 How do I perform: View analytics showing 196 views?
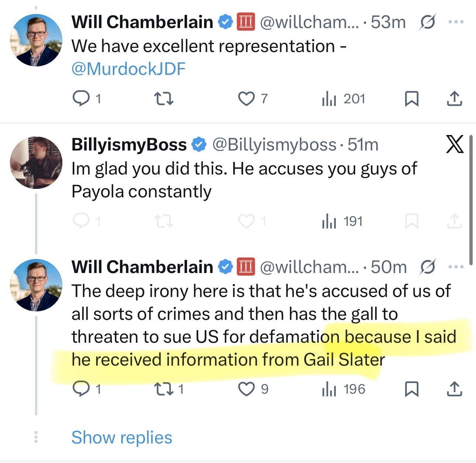click(343, 389)
